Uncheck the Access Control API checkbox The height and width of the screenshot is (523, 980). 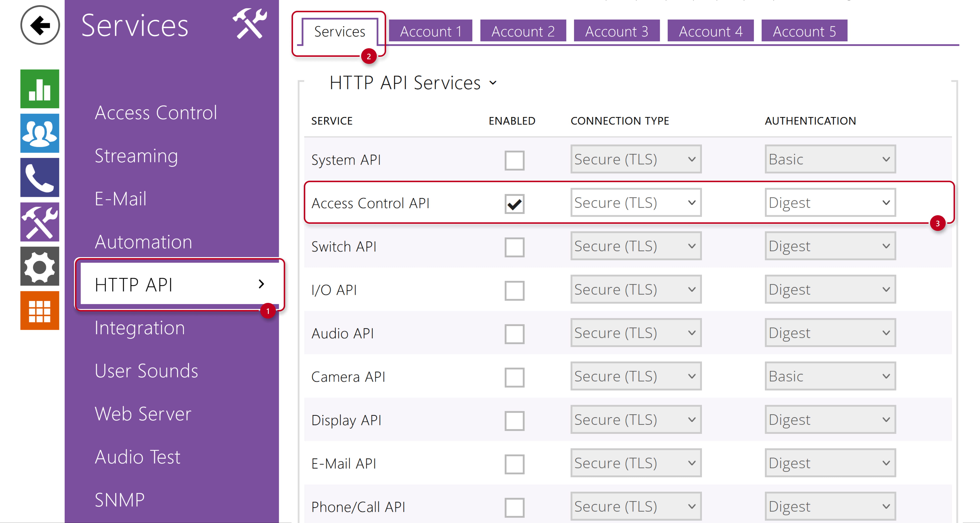coord(514,204)
